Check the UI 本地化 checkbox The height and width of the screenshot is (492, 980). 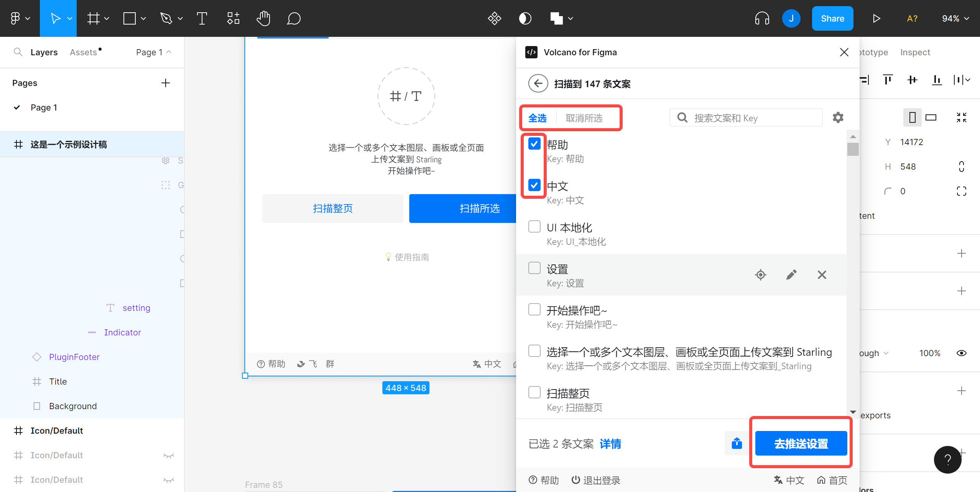[534, 226]
